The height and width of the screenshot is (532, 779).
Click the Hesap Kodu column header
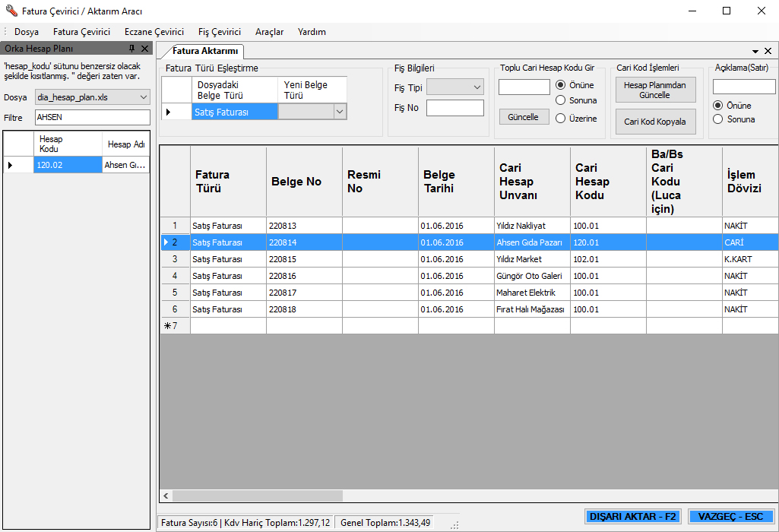pos(68,144)
